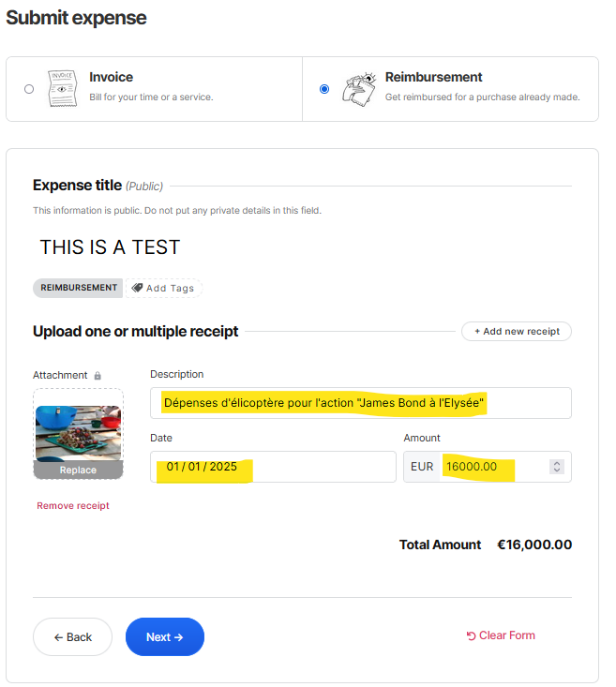Click the Next button
This screenshot has height=687, width=616.
point(164,636)
